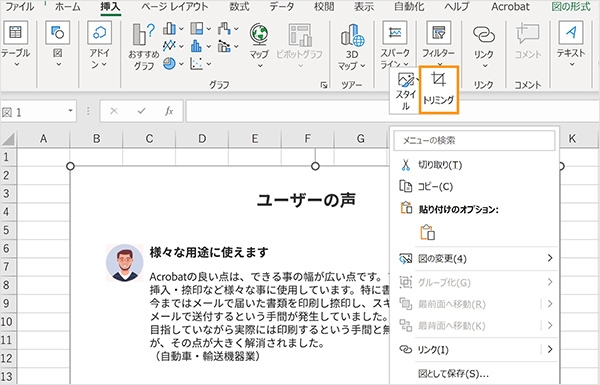
Task: Click the ユーザーの声 heading in the image
Action: pos(306,200)
